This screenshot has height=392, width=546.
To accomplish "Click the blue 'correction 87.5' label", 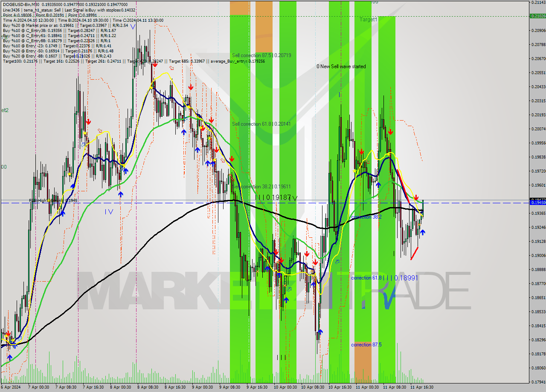I will click(x=366, y=345).
